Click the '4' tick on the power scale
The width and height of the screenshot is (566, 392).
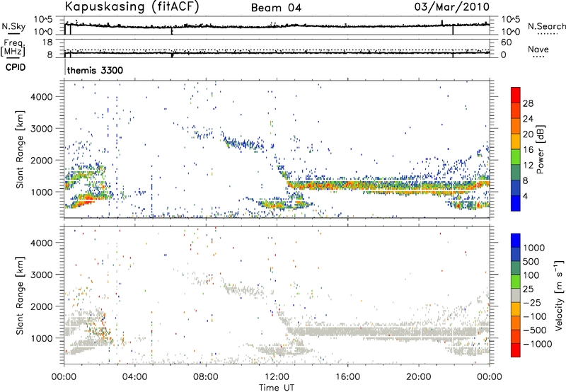525,196
